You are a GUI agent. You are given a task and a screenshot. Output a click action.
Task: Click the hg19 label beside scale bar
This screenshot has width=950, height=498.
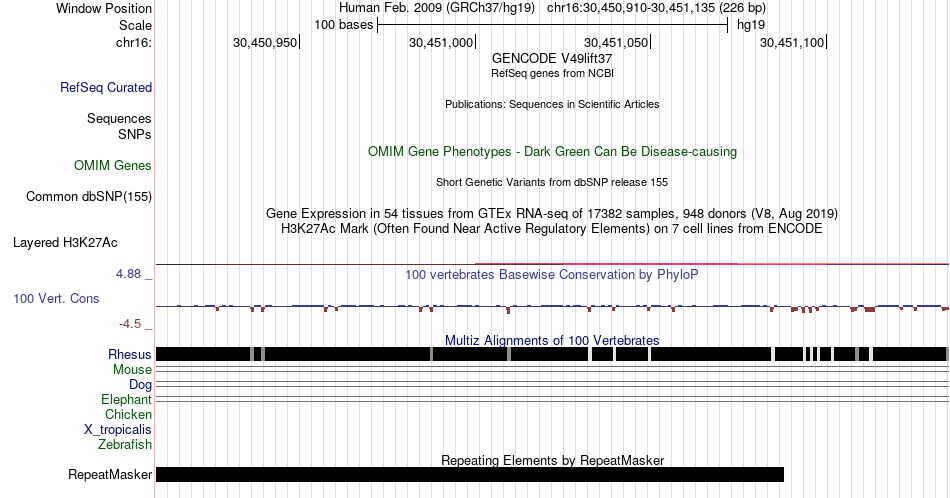tap(751, 25)
